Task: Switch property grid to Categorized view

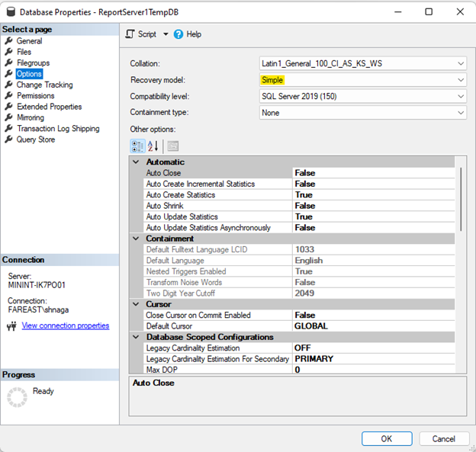Action: [137, 146]
